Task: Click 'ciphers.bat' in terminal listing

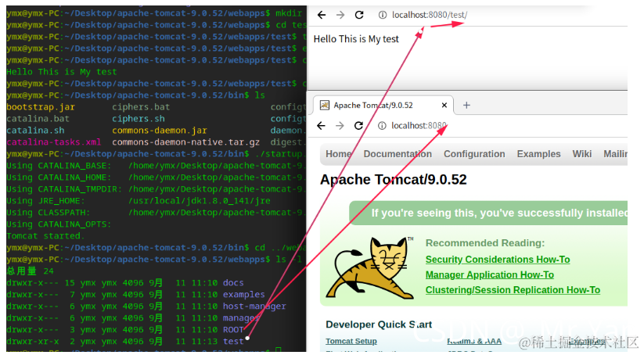Action: (x=141, y=107)
